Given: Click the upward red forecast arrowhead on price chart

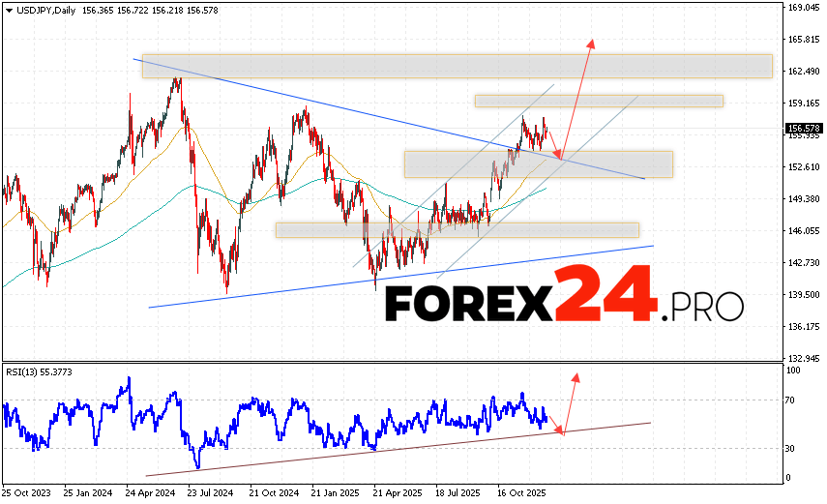Looking at the screenshot, I should (x=591, y=43).
